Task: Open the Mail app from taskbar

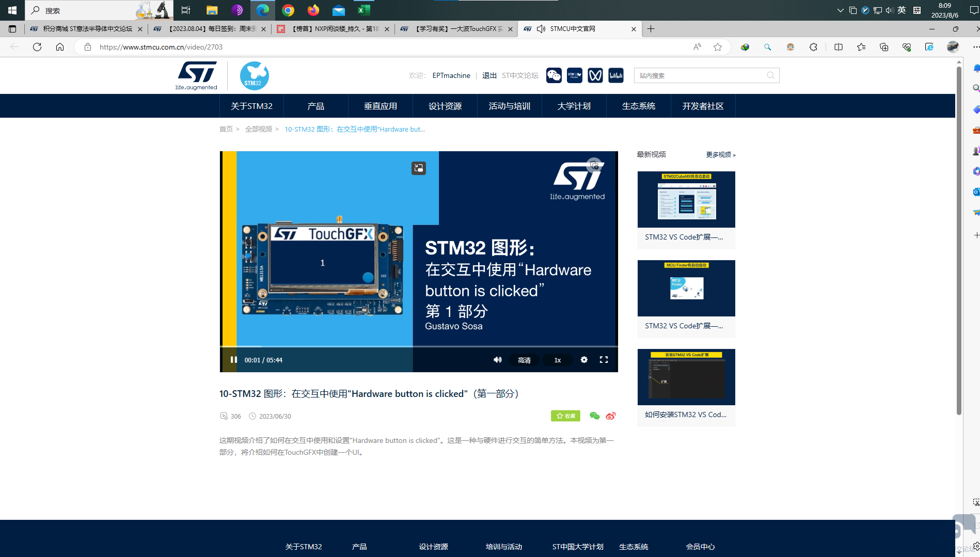Action: [339, 10]
